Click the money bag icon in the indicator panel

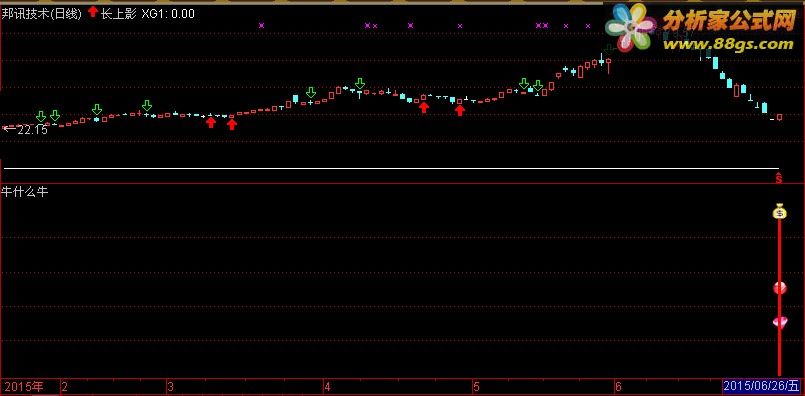coord(780,211)
